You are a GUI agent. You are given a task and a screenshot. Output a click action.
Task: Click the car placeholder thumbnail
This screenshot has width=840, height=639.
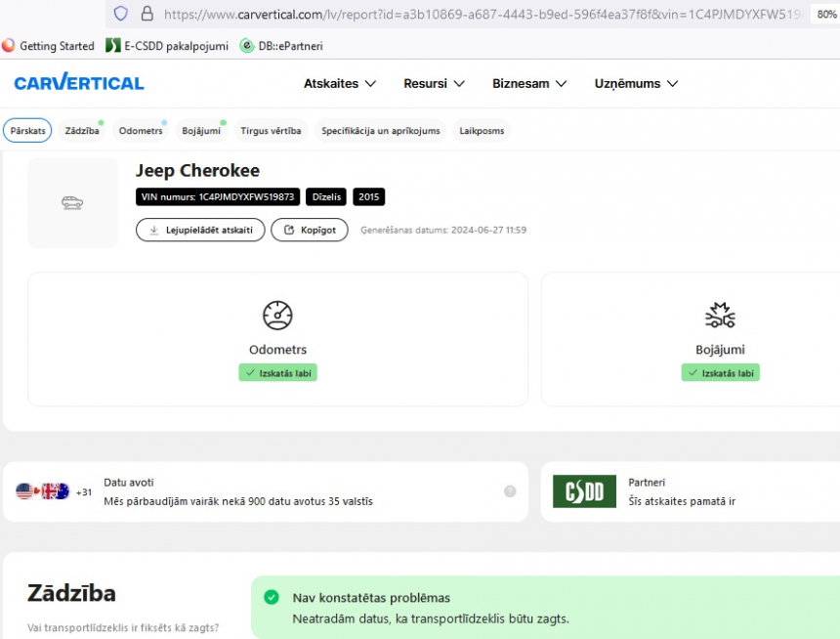[72, 202]
